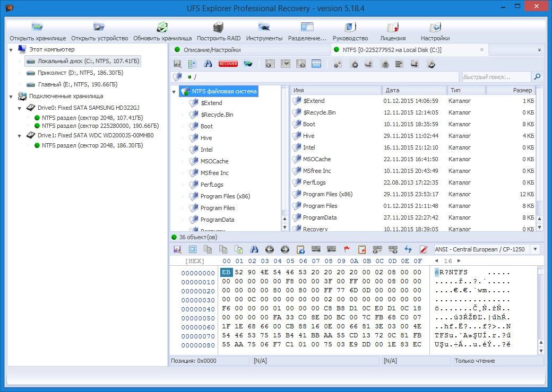Click the binoculars find icon in file toolbar
The height and width of the screenshot is (392, 552).
pyautogui.click(x=208, y=64)
